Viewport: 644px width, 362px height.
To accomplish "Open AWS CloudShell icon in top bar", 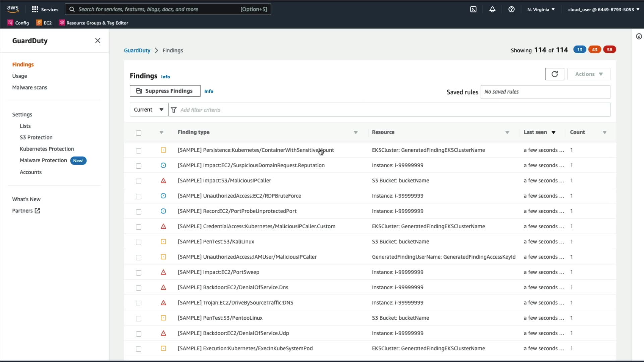I will click(x=473, y=9).
